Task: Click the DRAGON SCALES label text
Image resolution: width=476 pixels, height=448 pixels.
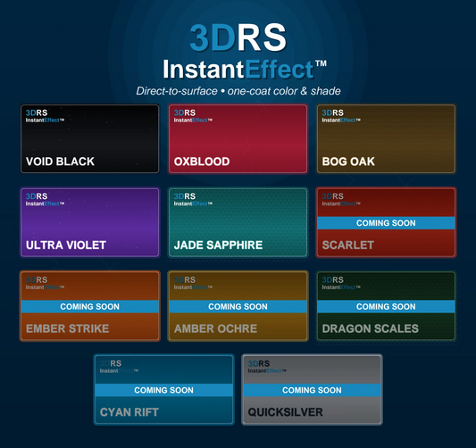Action: pos(371,328)
